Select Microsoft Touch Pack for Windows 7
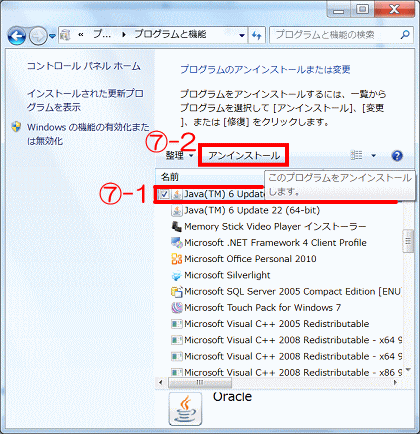Viewport: 420px width, 434px height. [262, 308]
